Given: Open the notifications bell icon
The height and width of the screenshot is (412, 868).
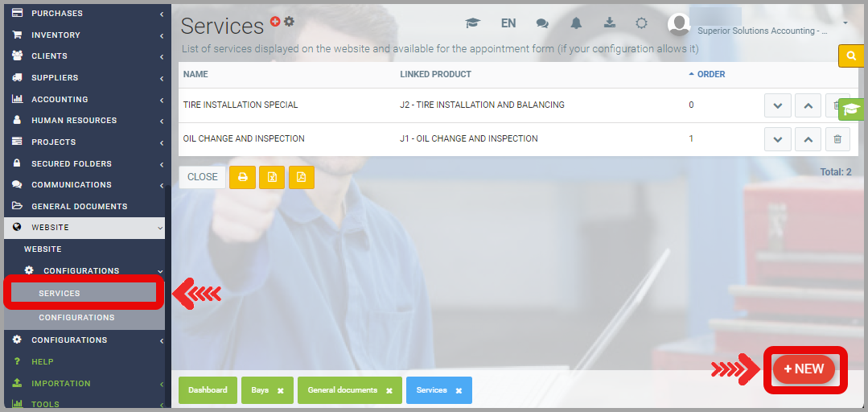Looking at the screenshot, I should (x=576, y=23).
